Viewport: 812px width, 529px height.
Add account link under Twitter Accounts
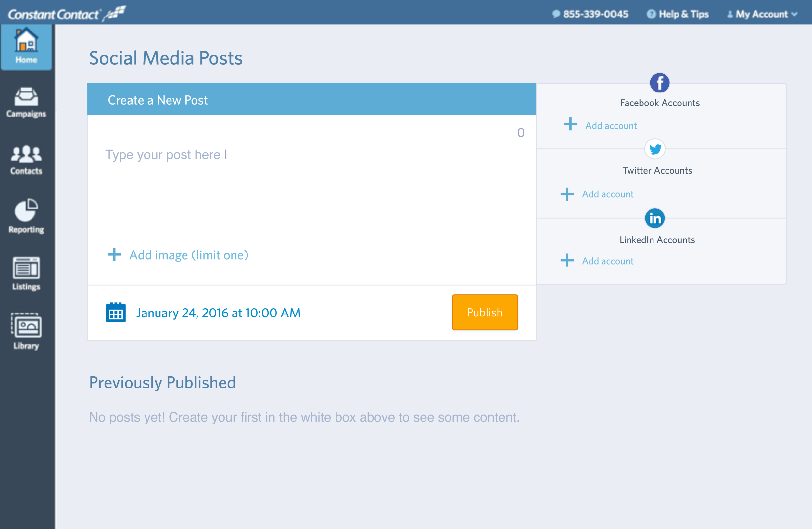[x=608, y=194]
